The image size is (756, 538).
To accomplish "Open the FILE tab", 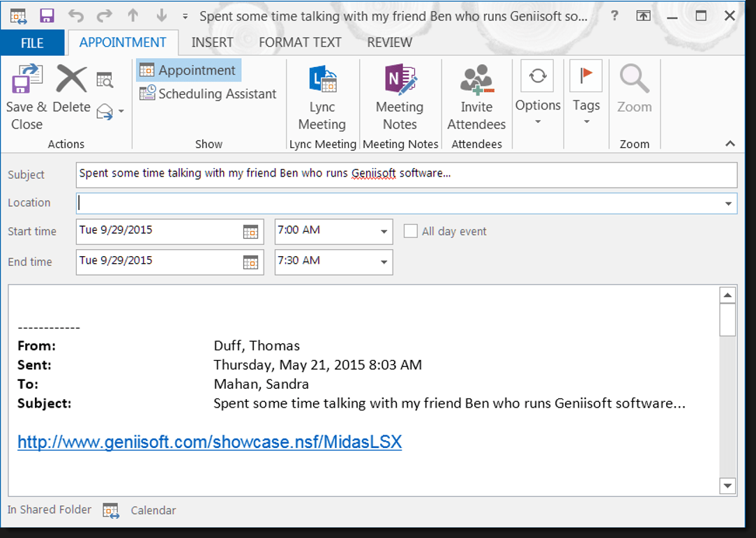I will coord(32,43).
